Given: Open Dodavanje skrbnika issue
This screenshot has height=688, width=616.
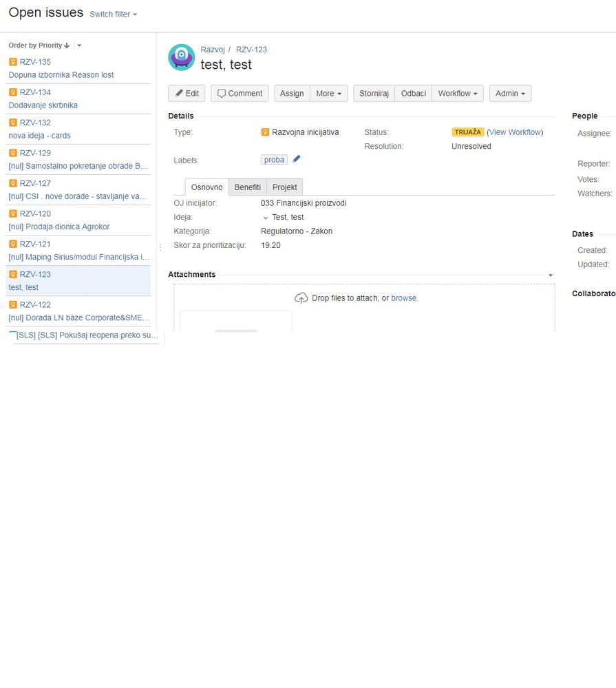Looking at the screenshot, I should (x=43, y=105).
